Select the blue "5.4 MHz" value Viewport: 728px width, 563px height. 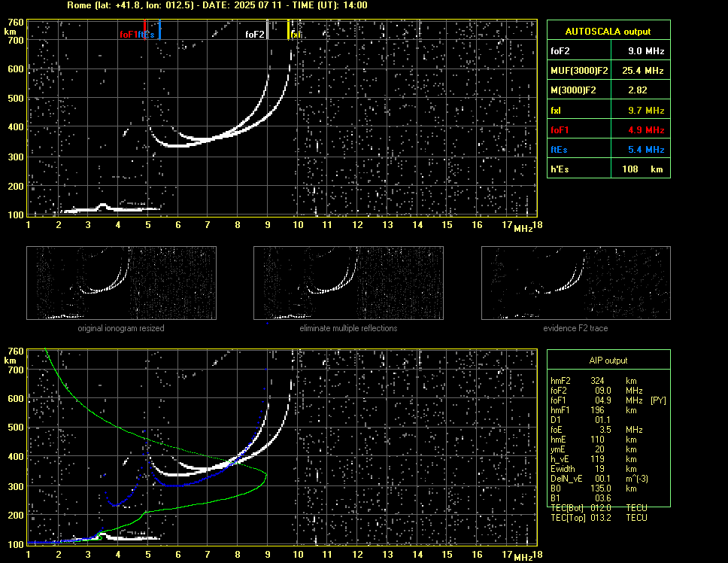646,150
